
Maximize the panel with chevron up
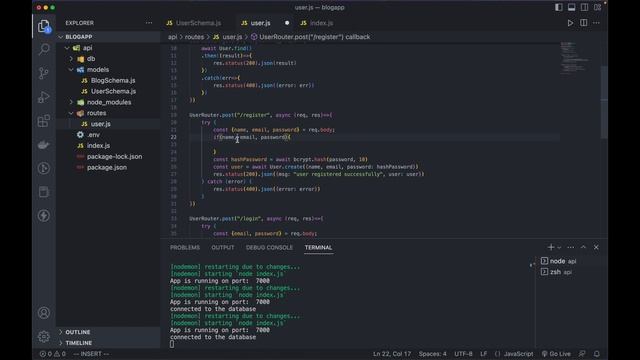click(x=583, y=247)
